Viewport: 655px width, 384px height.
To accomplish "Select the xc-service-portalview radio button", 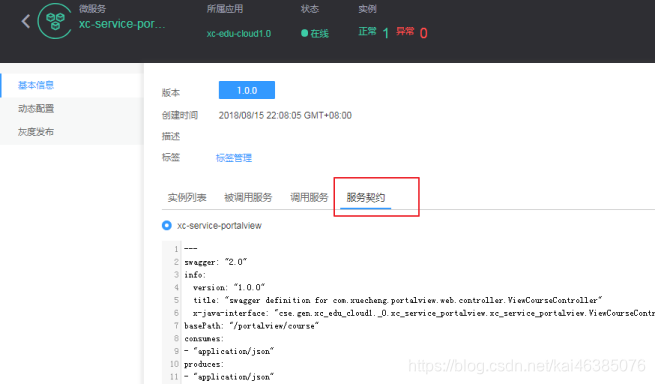I will click(167, 226).
